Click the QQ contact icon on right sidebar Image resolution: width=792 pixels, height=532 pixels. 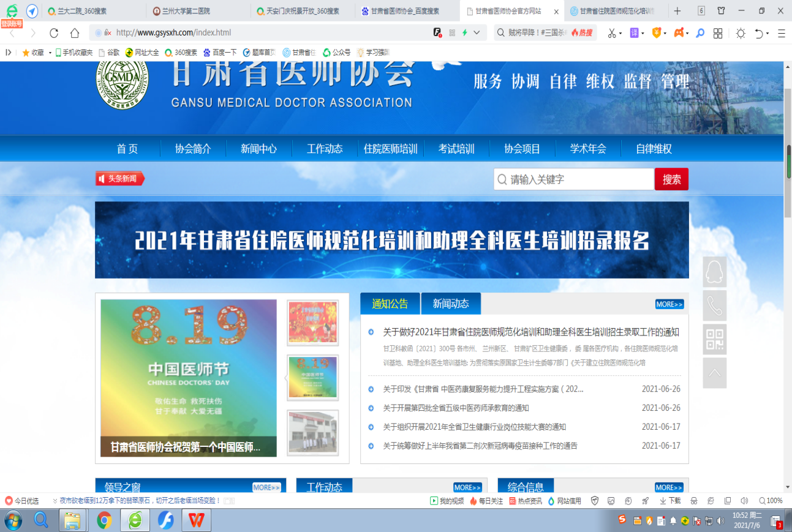point(714,272)
